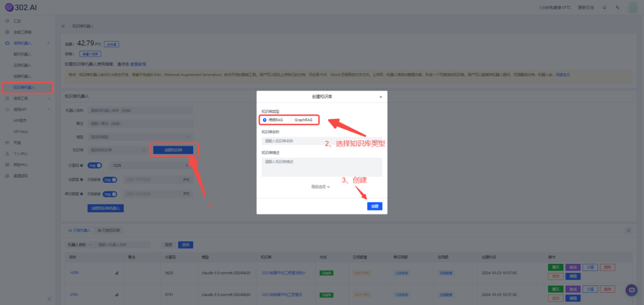Viewport: 644px width, 305px height.
Task: Click the 创建 button in the dialog
Action: [x=374, y=206]
